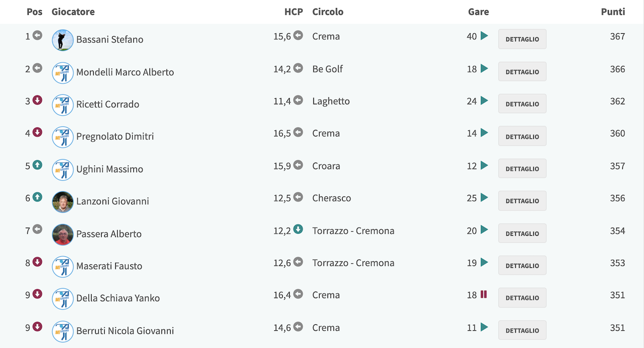Click Bassani Stefano's golfer avatar
The height and width of the screenshot is (348, 644).
[x=63, y=40]
